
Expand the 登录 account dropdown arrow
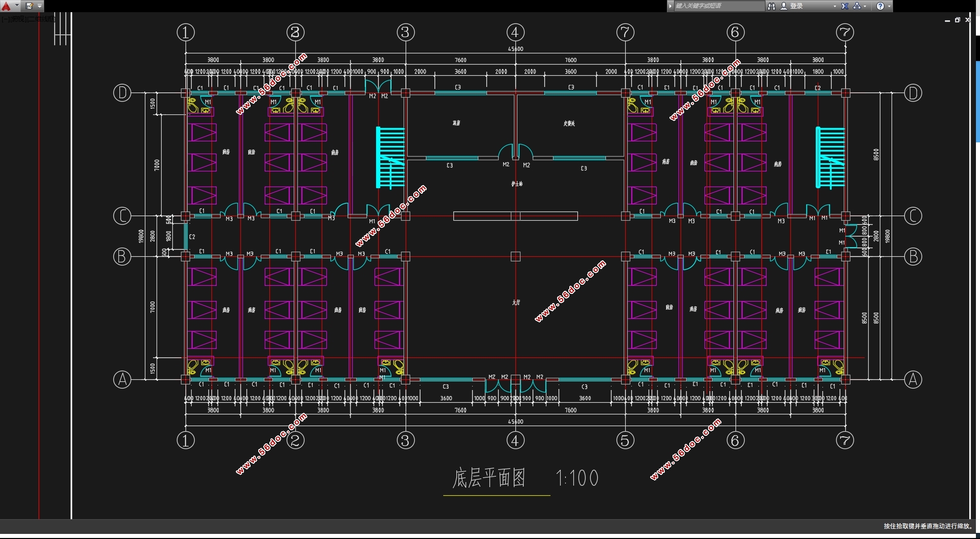point(835,6)
